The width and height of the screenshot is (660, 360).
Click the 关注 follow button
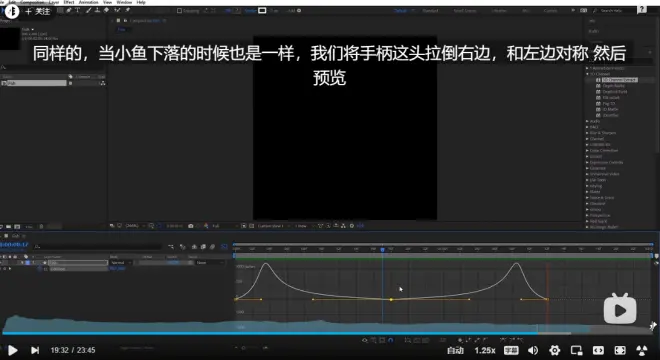click(38, 11)
